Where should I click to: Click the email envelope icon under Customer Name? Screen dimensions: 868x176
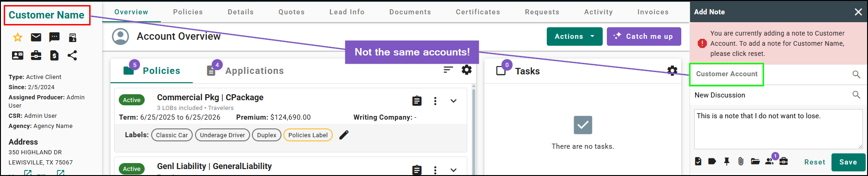tap(36, 37)
